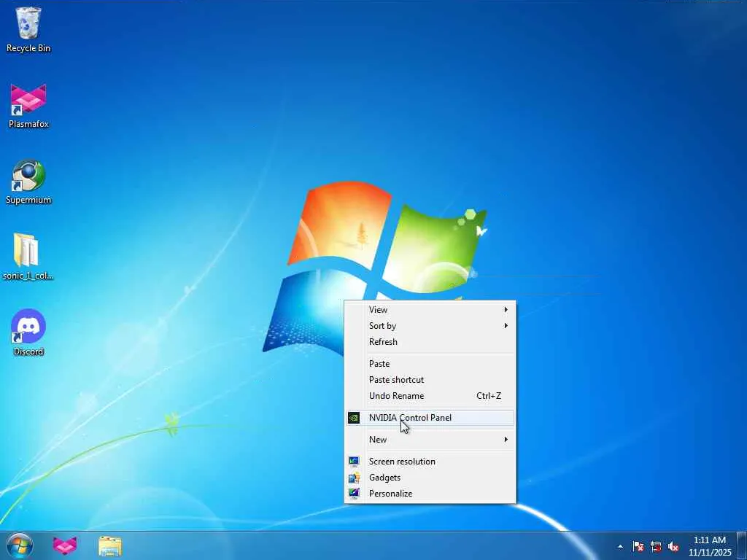Open the Action Center flag icon
Image resolution: width=747 pixels, height=560 pixels.
pyautogui.click(x=638, y=546)
